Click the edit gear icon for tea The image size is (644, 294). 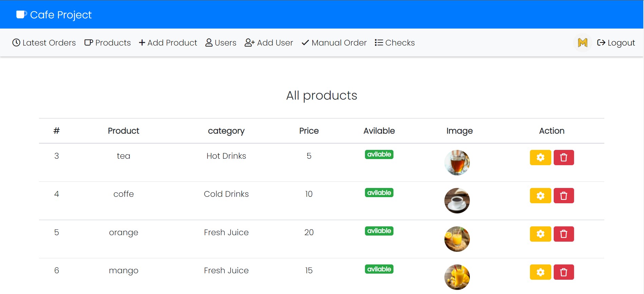[x=540, y=158]
